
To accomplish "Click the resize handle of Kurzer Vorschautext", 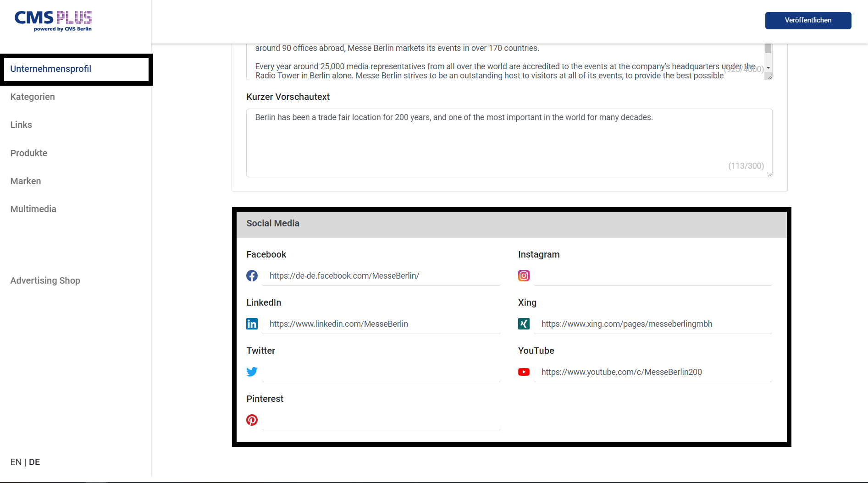I will tap(770, 175).
